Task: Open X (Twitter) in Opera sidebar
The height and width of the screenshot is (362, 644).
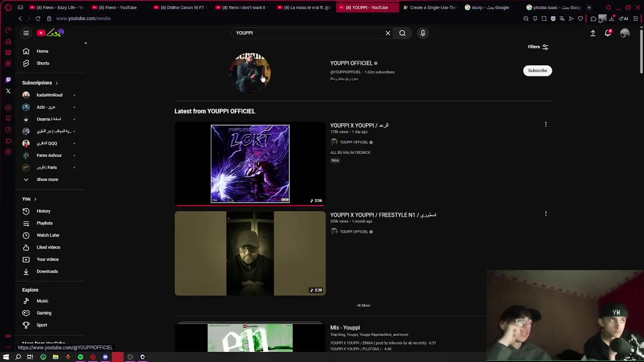Action: tap(8, 91)
